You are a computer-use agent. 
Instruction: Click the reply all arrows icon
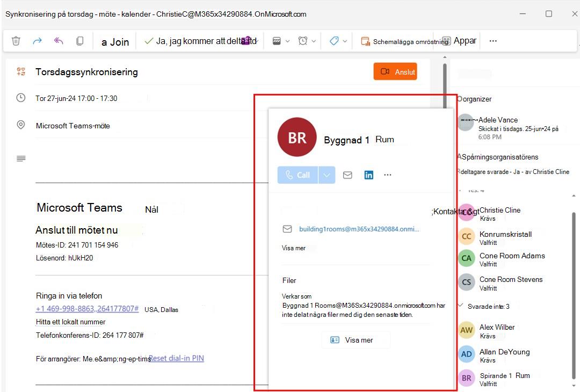pos(59,41)
